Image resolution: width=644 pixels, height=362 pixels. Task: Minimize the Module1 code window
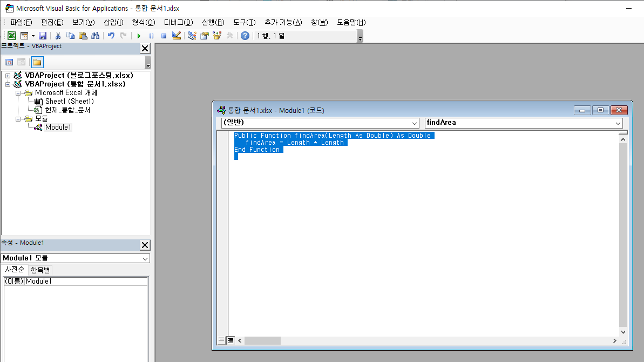(582, 110)
